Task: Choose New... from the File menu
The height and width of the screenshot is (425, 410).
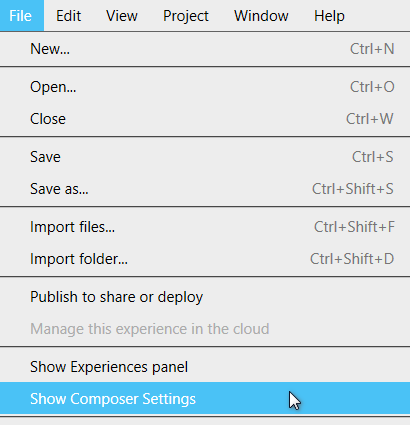Action: coord(205,49)
